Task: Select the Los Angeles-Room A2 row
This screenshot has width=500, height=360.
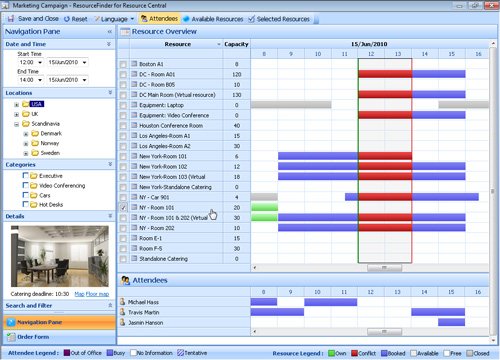Action: (x=184, y=146)
